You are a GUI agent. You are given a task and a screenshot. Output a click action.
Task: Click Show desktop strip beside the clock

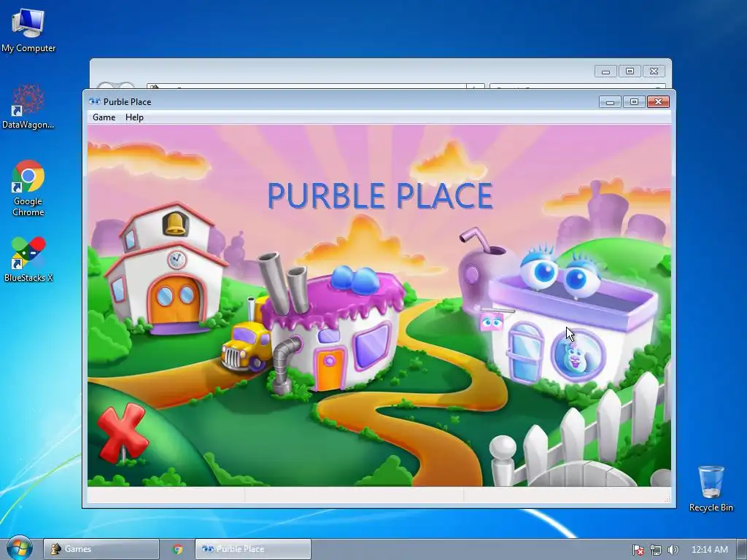742,549
